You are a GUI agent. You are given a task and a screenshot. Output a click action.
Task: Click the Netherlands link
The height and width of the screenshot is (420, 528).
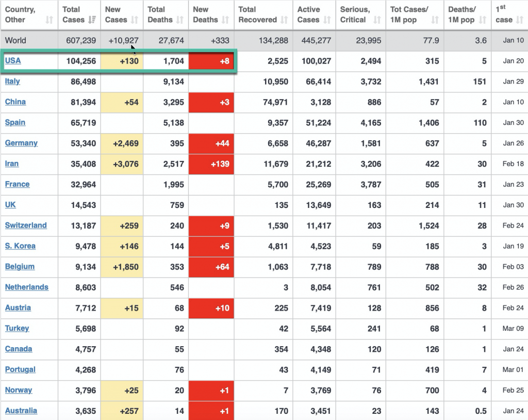pos(27,287)
